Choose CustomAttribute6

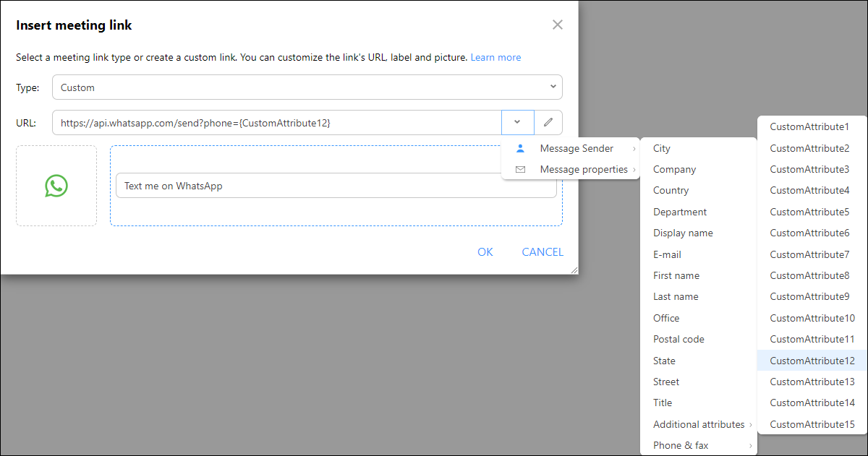click(812, 233)
